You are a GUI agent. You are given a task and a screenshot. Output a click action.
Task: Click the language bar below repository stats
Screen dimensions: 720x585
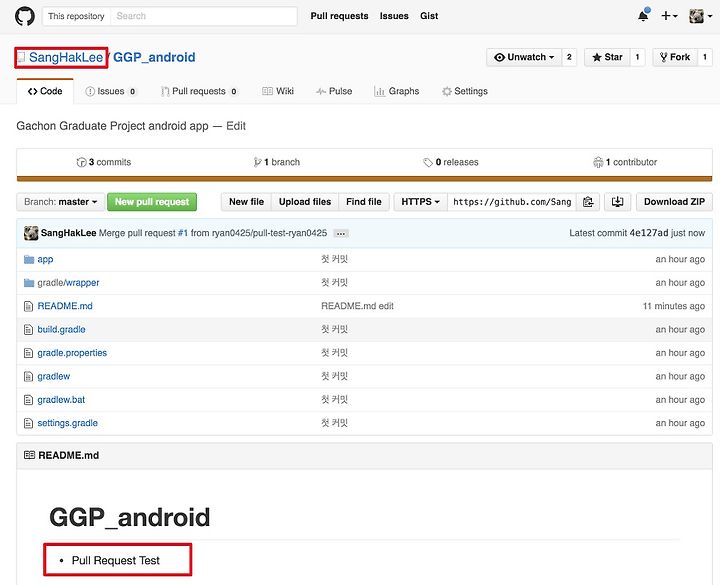[x=364, y=179]
